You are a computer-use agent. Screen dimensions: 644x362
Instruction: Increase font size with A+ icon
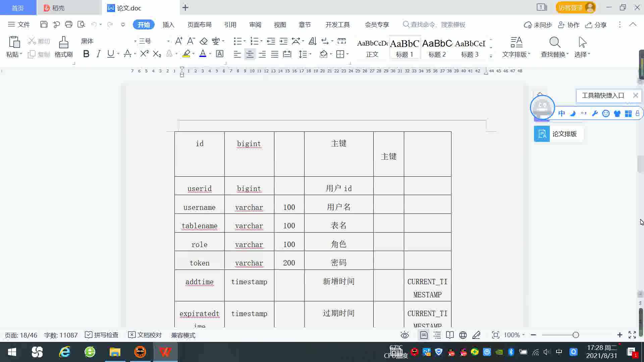pos(179,41)
